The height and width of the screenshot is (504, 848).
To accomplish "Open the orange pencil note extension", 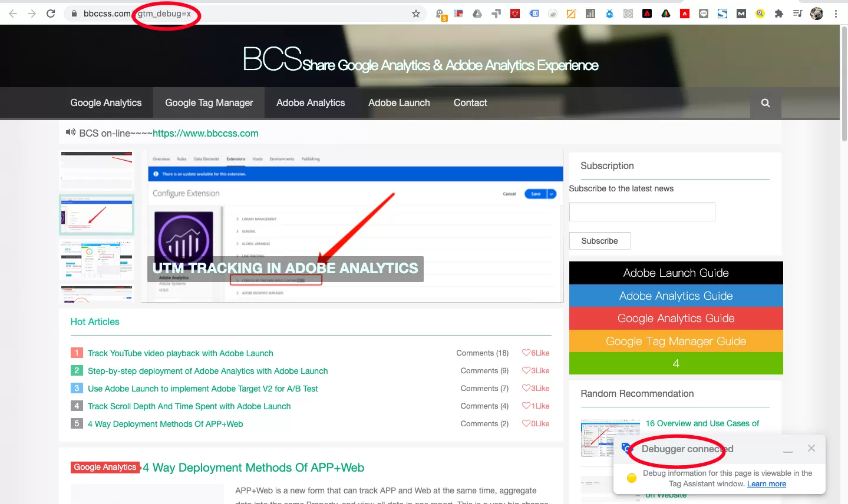I will coord(571,14).
